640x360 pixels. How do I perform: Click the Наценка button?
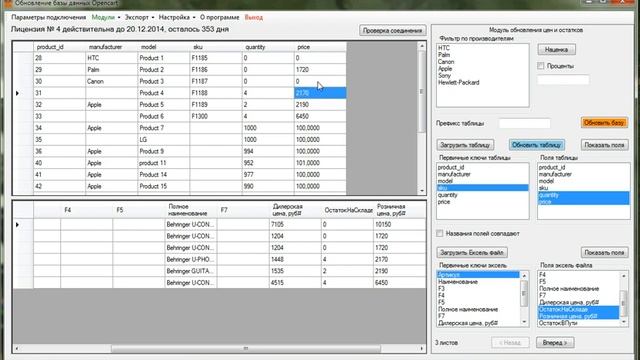tap(556, 49)
